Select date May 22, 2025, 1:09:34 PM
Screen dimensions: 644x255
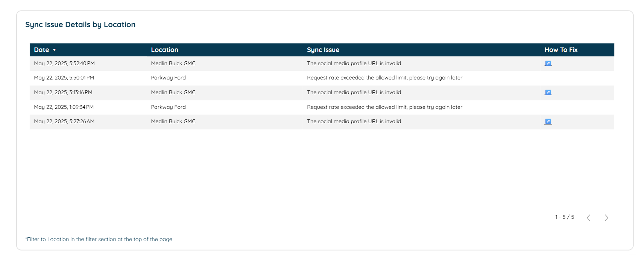(x=64, y=107)
